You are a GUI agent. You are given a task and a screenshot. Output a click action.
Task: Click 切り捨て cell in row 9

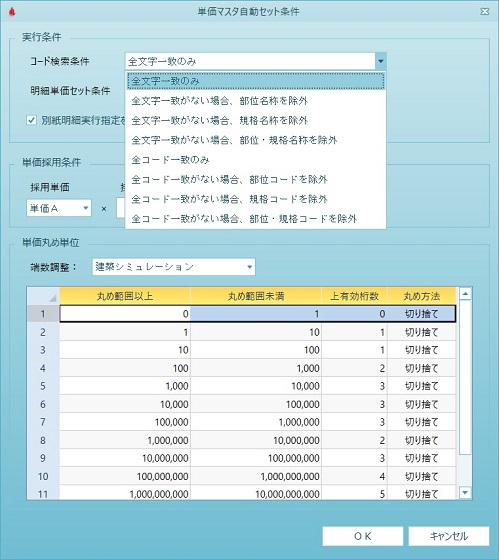[x=422, y=458]
